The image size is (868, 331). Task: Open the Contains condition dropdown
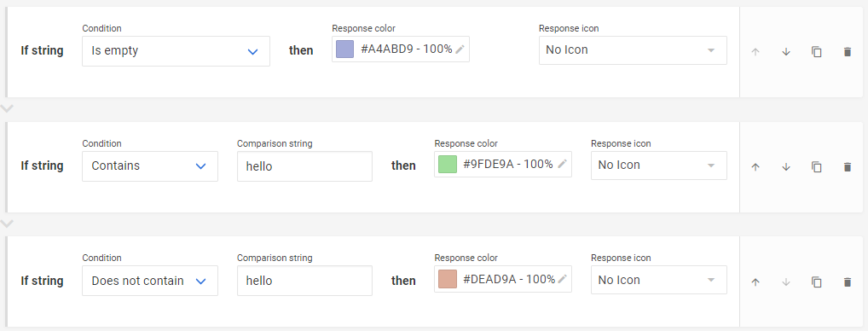coord(150,166)
